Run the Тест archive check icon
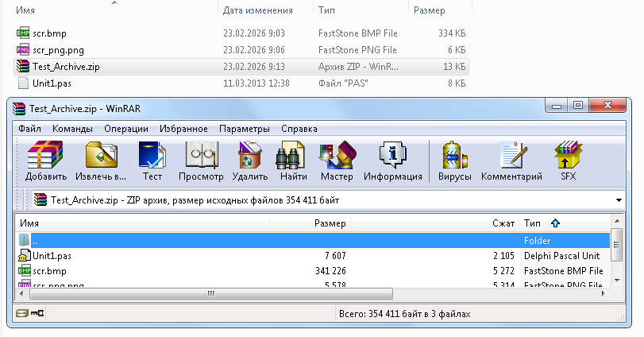Screen dimensions: 644x337 pos(152,155)
